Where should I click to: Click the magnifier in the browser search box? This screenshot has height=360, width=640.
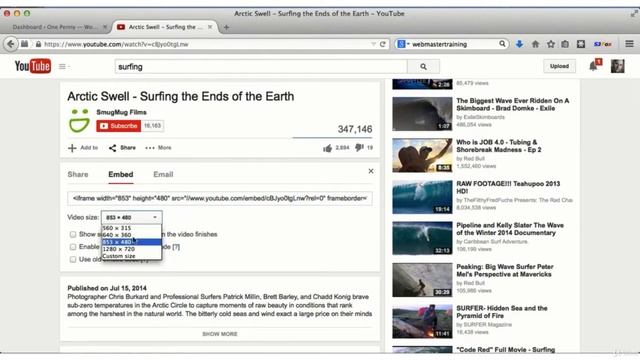tap(502, 44)
